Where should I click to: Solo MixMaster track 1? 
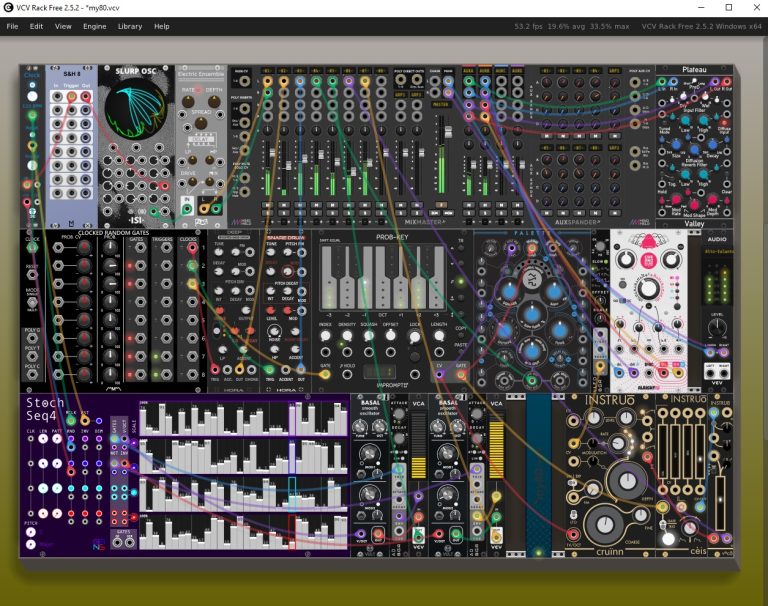tap(267, 213)
